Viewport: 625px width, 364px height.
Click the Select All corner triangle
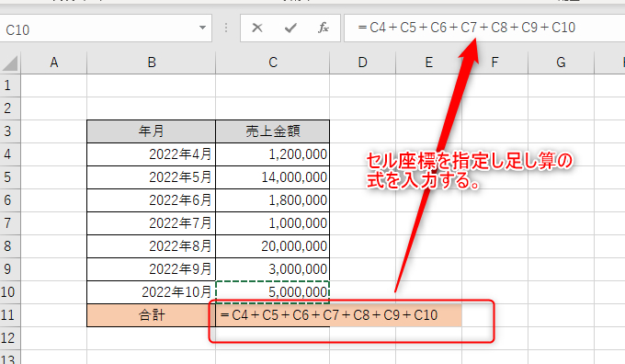(10, 63)
